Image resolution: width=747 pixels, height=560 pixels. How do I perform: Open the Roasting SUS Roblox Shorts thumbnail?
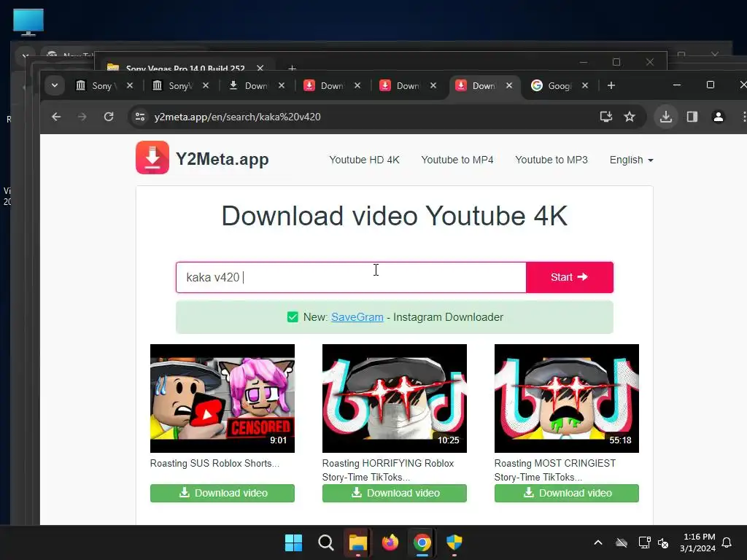click(222, 398)
